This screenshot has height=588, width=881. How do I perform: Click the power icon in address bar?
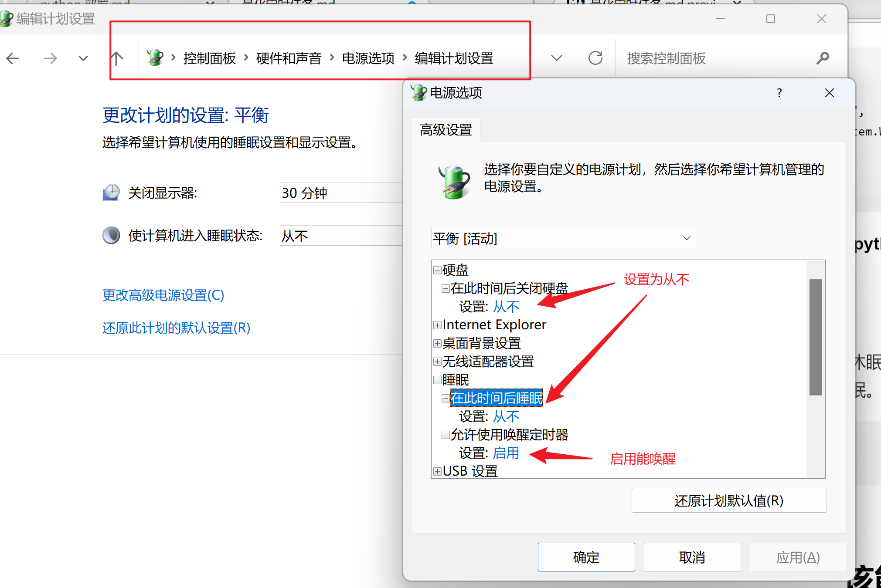coord(155,58)
